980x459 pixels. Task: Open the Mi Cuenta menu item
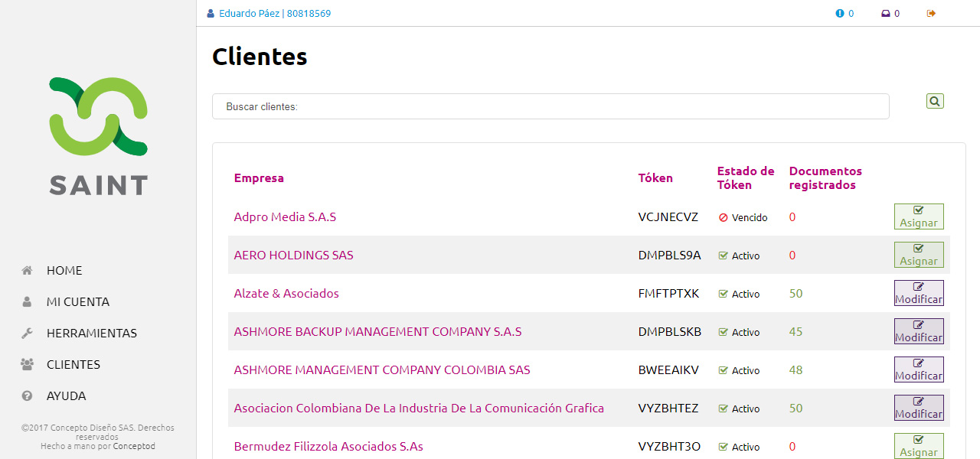pyautogui.click(x=77, y=301)
